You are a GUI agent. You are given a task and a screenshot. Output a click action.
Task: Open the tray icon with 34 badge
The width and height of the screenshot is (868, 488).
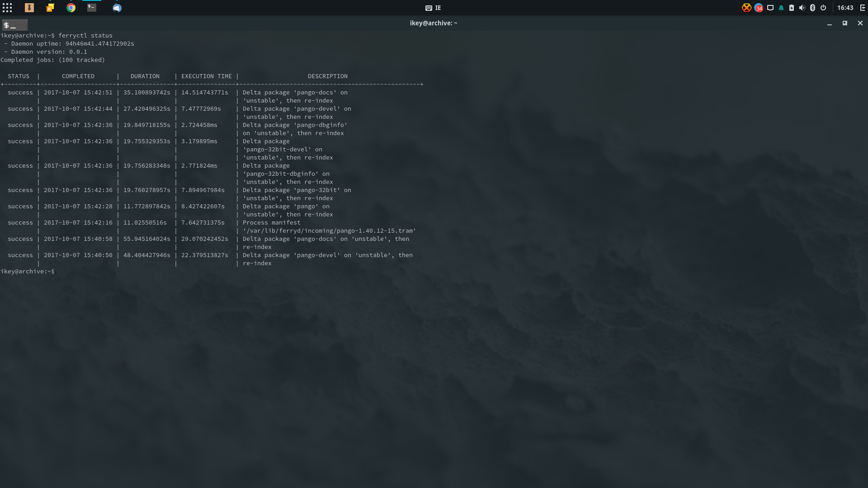(x=759, y=8)
